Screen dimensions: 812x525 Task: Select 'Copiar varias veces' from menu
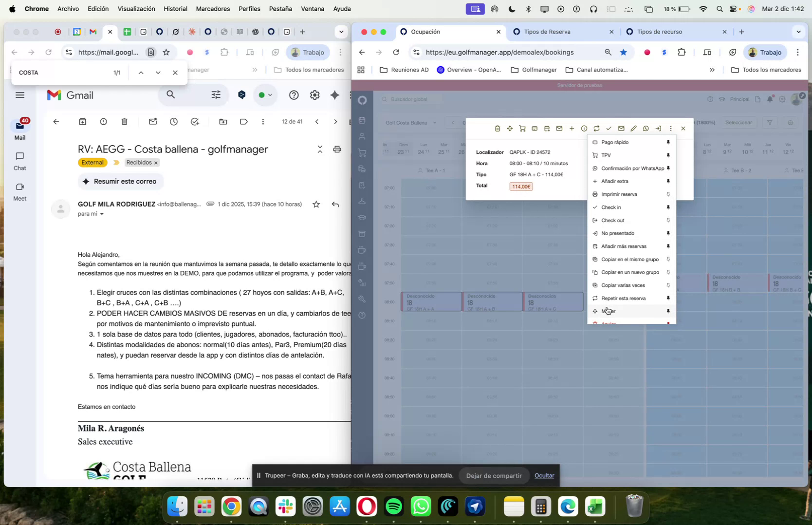tap(624, 285)
